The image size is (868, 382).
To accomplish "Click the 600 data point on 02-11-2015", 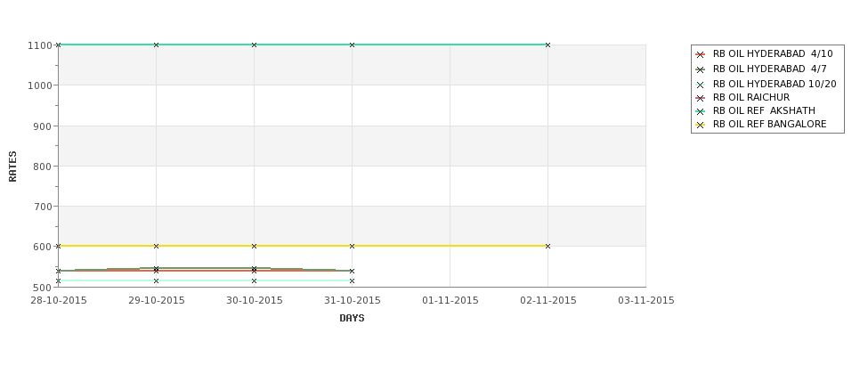I will click(548, 246).
